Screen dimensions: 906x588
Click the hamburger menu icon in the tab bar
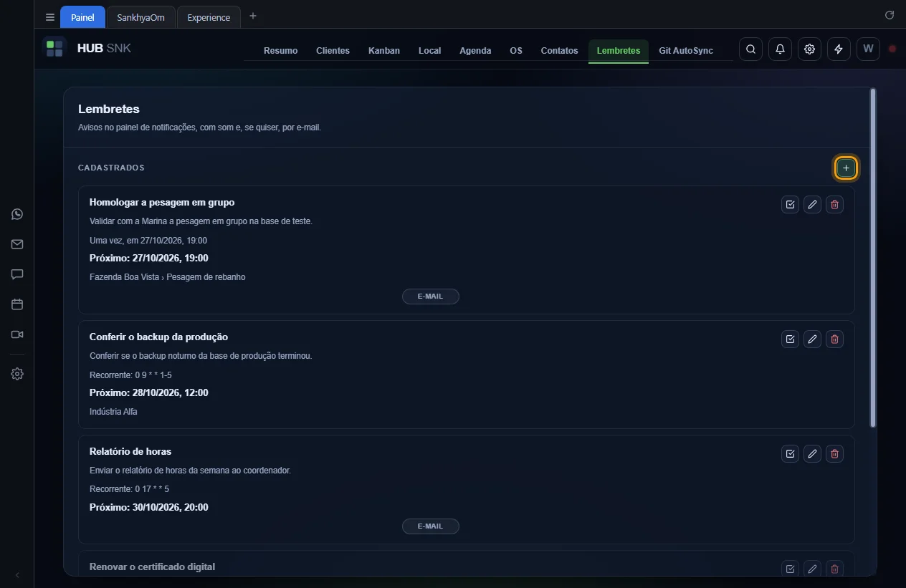click(50, 17)
